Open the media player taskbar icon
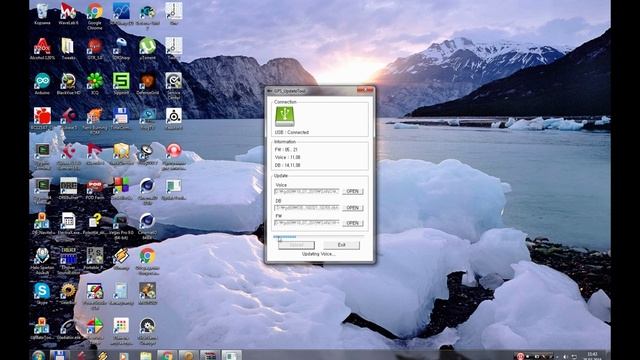Screen dimensions: 640x360 coord(124,355)
